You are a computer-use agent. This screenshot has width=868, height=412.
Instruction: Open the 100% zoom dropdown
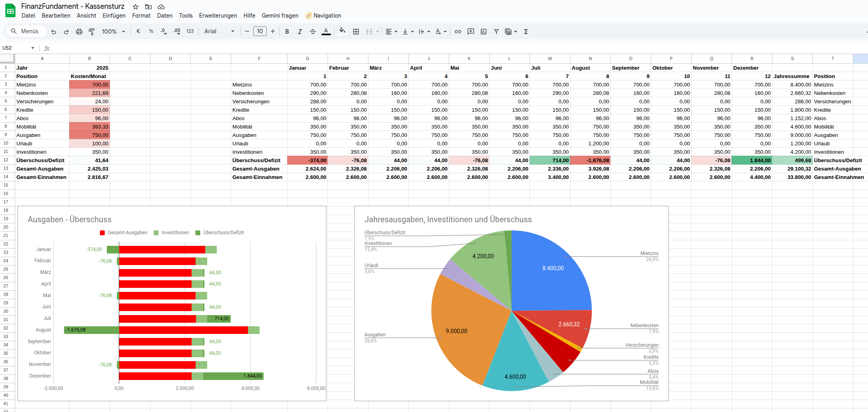point(113,32)
